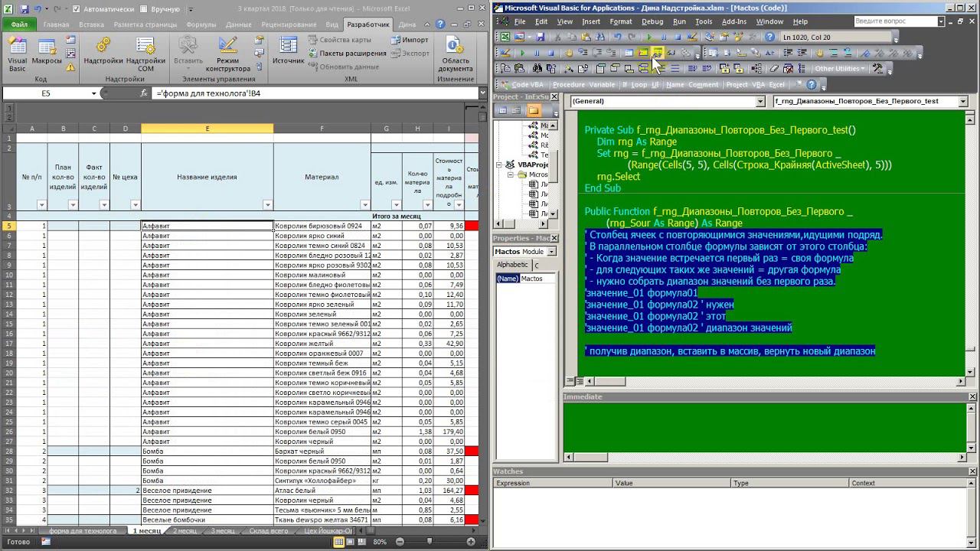Save the VBA project with the disk icon
Screen dimensions: 980x551
click(x=540, y=37)
